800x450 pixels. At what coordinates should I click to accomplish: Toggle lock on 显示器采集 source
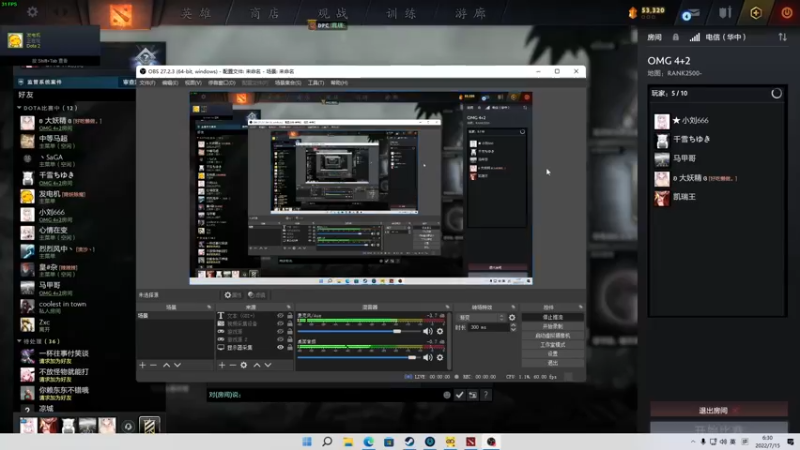click(x=290, y=347)
